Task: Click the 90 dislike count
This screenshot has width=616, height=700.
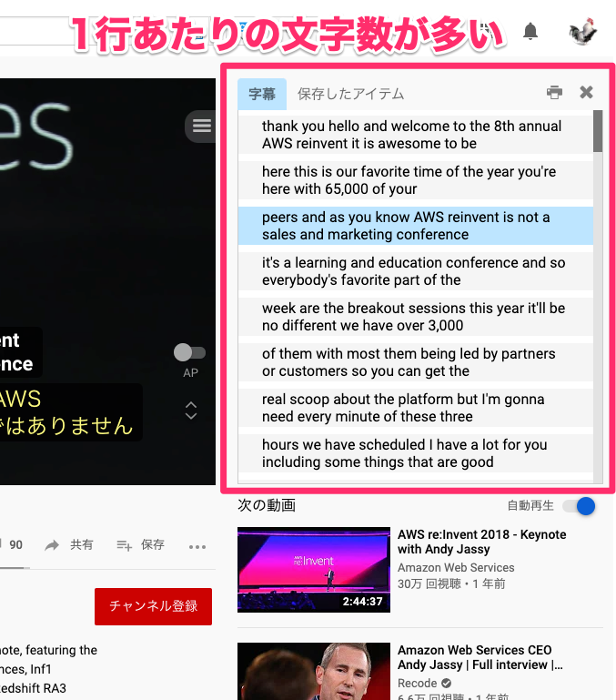Action: pos(16,545)
